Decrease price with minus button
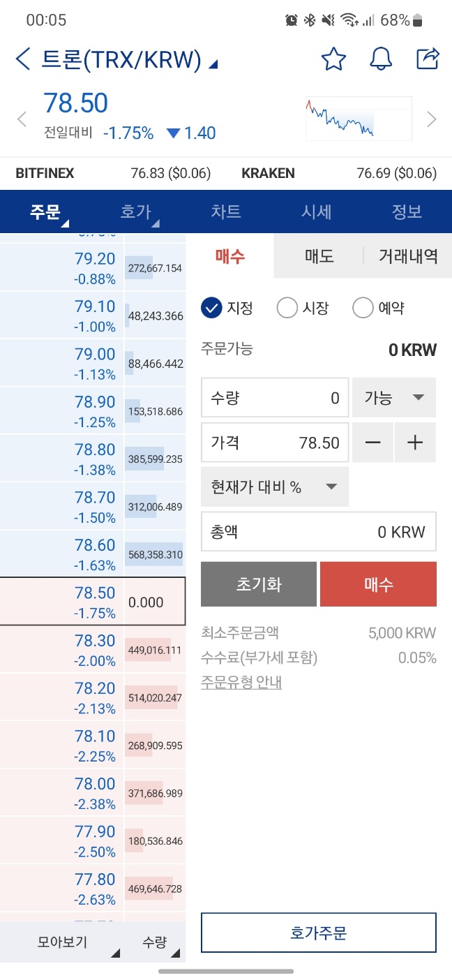 coord(373,443)
